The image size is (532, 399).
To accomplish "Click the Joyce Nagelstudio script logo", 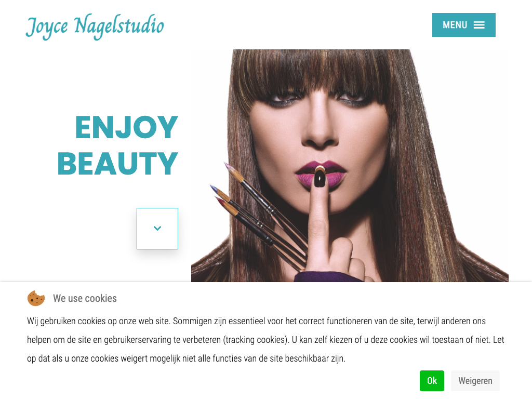I will [95, 26].
